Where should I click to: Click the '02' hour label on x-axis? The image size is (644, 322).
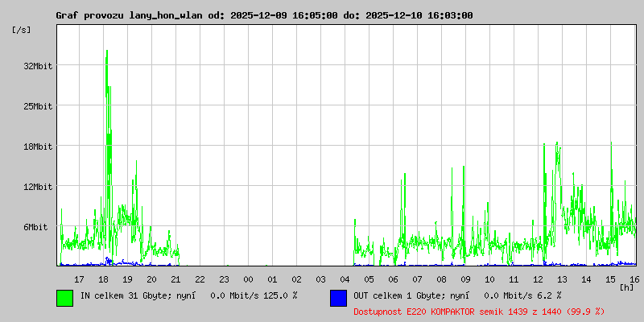[x=296, y=279]
